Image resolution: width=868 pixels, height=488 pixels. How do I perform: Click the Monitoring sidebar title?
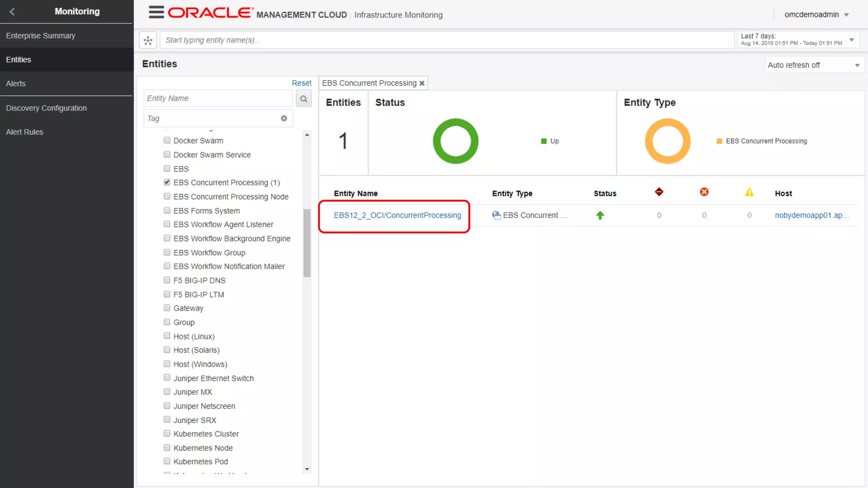(x=77, y=11)
